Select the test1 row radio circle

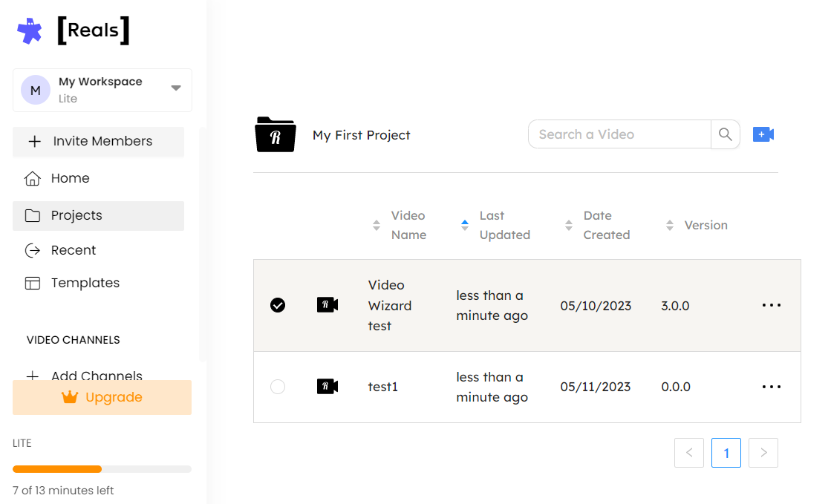click(278, 387)
